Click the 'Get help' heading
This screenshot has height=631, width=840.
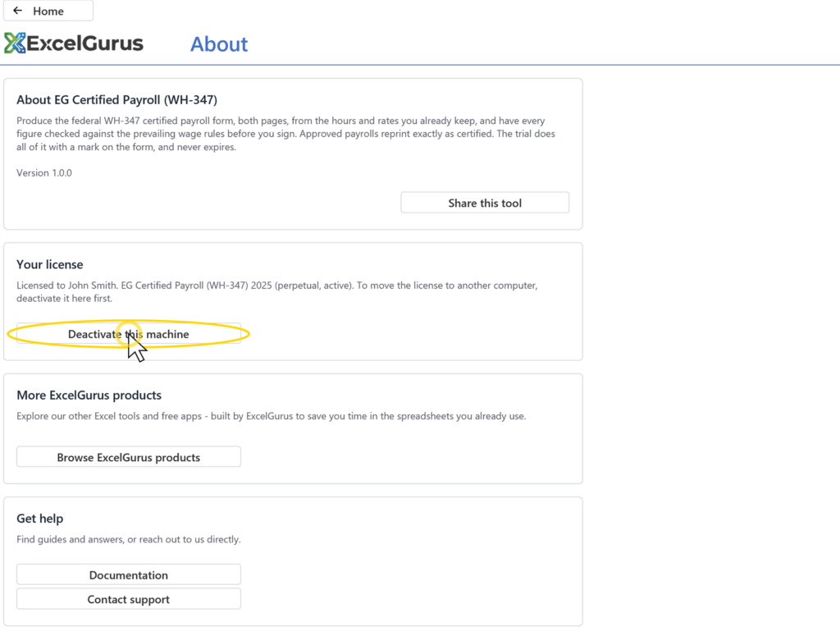39,518
